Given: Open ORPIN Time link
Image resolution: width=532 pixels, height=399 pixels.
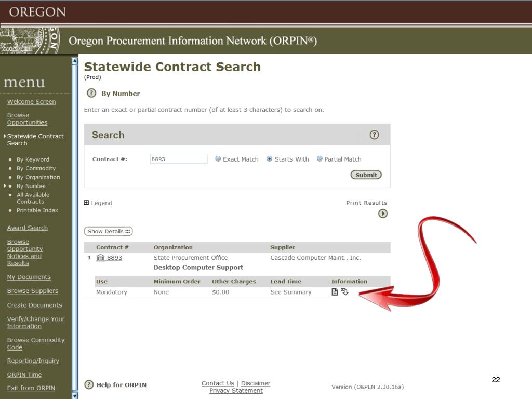Looking at the screenshot, I should (24, 375).
